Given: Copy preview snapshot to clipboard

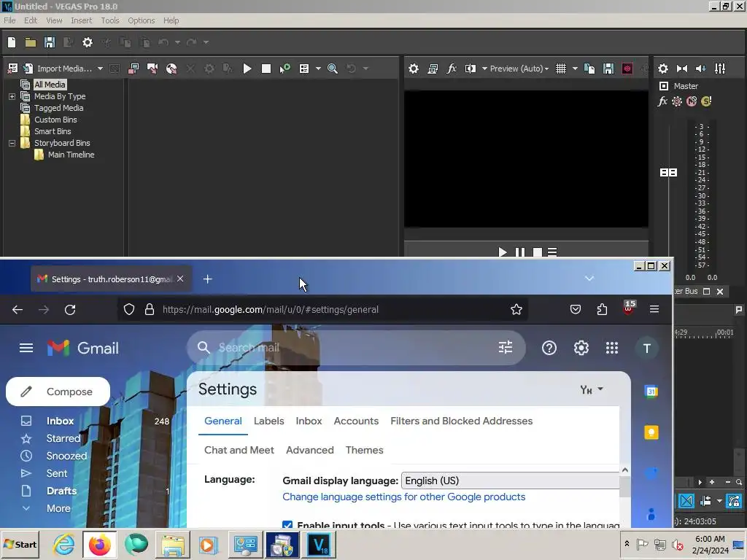Looking at the screenshot, I should (589, 69).
